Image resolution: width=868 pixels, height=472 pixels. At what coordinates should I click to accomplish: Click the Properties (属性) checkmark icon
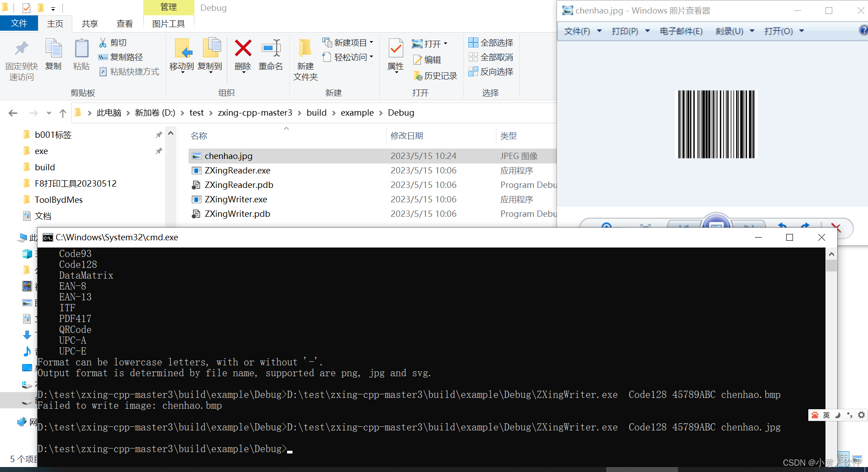tap(396, 49)
